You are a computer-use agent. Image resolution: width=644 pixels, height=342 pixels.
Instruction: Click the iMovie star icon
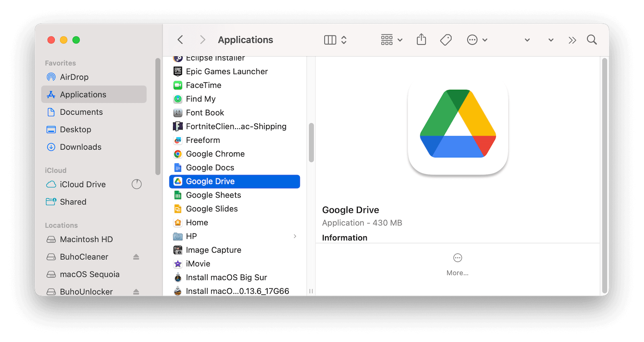click(178, 264)
